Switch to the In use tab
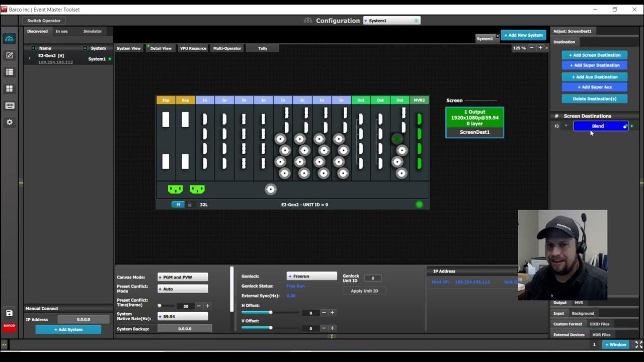Viewport: 644px width, 362px height. (x=61, y=31)
